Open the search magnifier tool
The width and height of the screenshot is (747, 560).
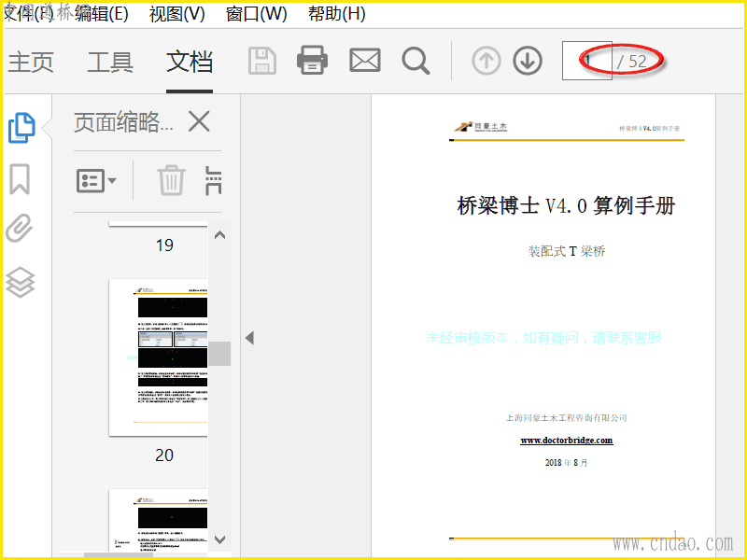pyautogui.click(x=416, y=61)
